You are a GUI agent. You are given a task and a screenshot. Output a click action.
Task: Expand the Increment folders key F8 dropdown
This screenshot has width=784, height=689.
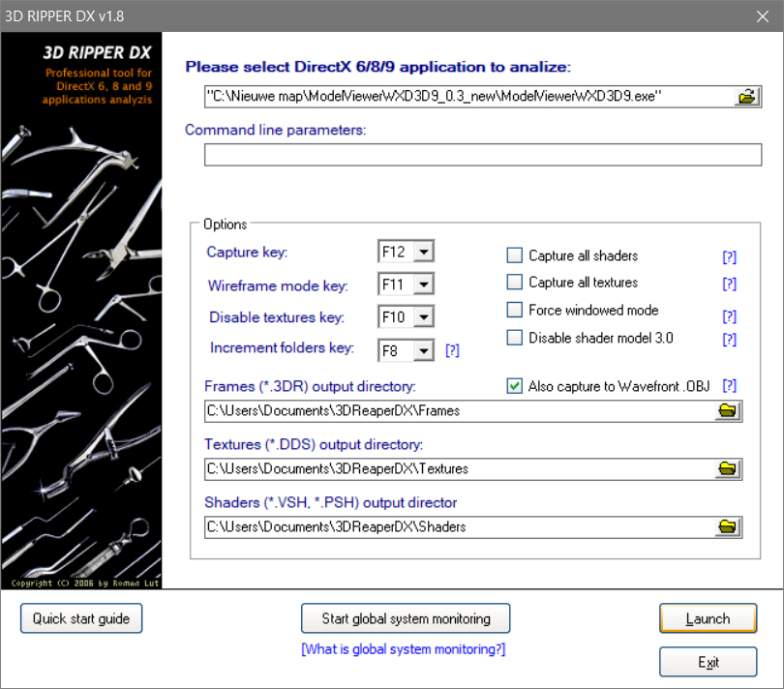[424, 350]
